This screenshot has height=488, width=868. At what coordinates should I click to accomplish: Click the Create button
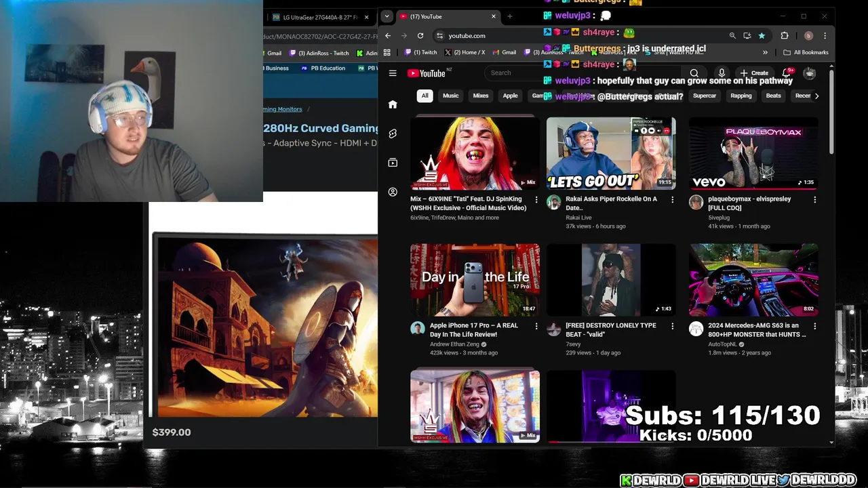[755, 73]
